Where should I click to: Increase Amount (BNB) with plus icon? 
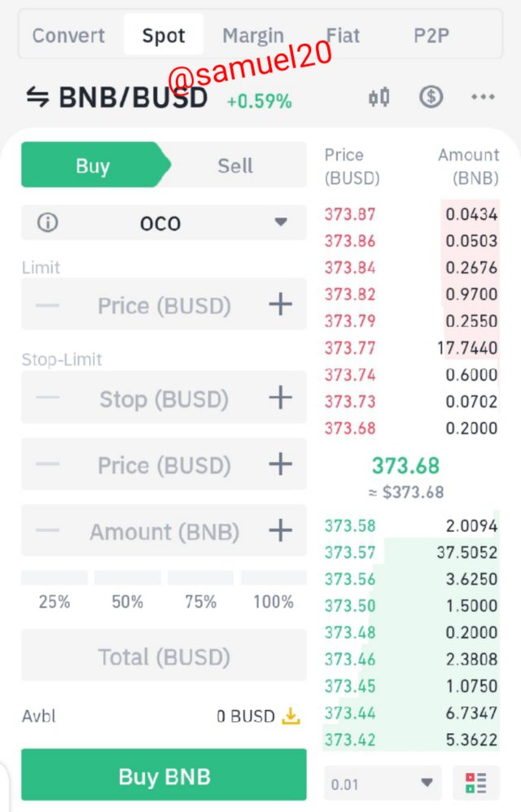click(x=280, y=530)
